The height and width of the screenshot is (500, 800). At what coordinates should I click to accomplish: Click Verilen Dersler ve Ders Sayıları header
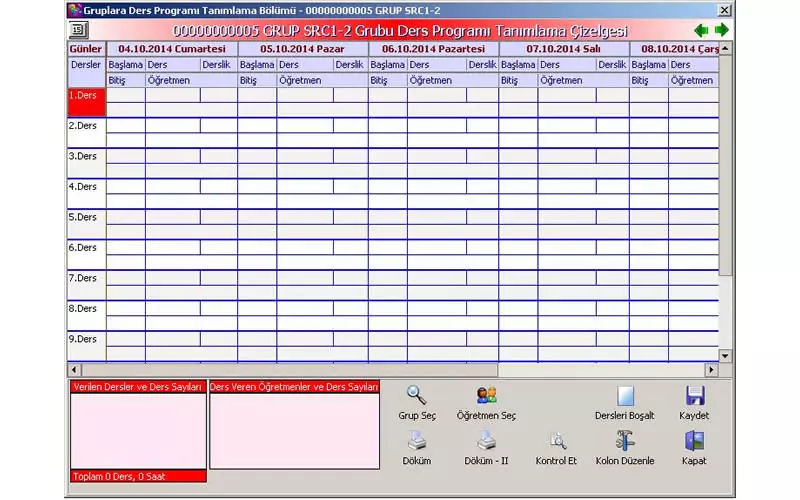click(138, 387)
